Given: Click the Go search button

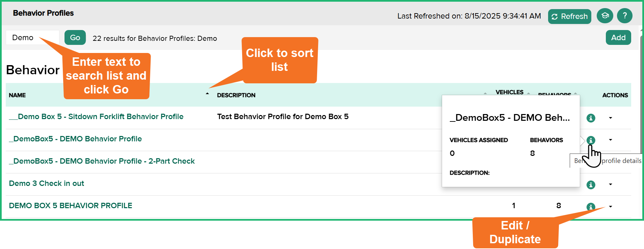Looking at the screenshot, I should (75, 37).
